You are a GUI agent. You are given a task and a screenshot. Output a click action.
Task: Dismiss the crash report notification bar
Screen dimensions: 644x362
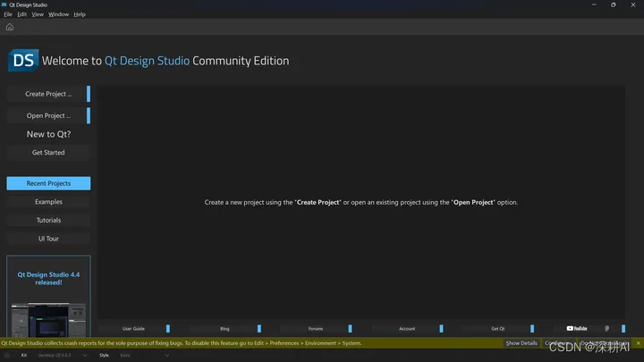pyautogui.click(x=639, y=343)
